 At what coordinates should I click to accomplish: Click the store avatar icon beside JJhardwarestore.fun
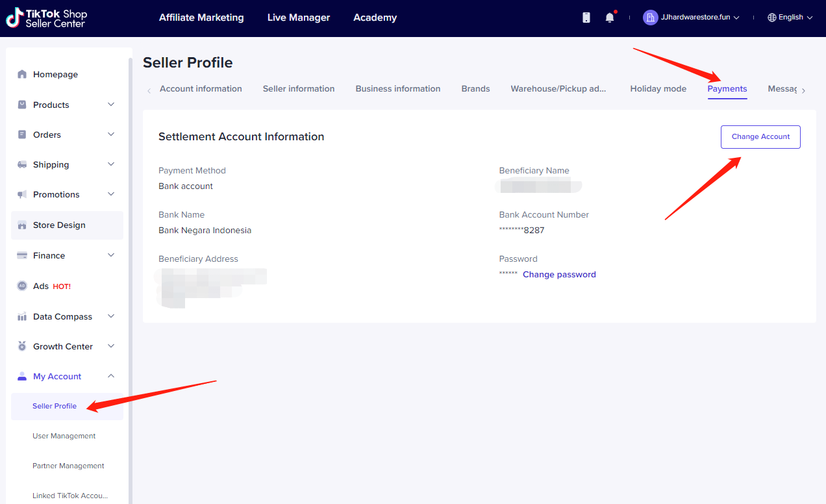(x=650, y=18)
